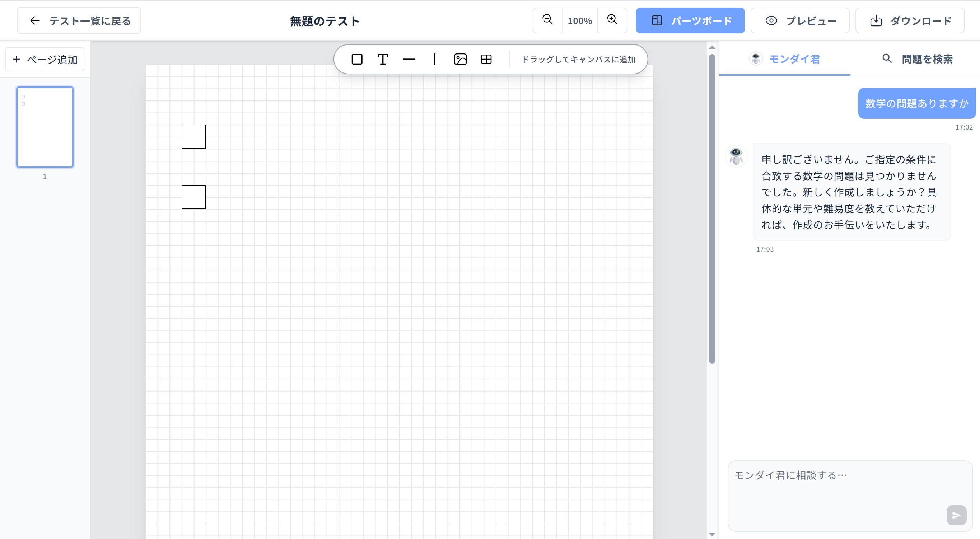Image resolution: width=980 pixels, height=539 pixels.
Task: Click the 17:02 timestamp
Action: coord(964,127)
